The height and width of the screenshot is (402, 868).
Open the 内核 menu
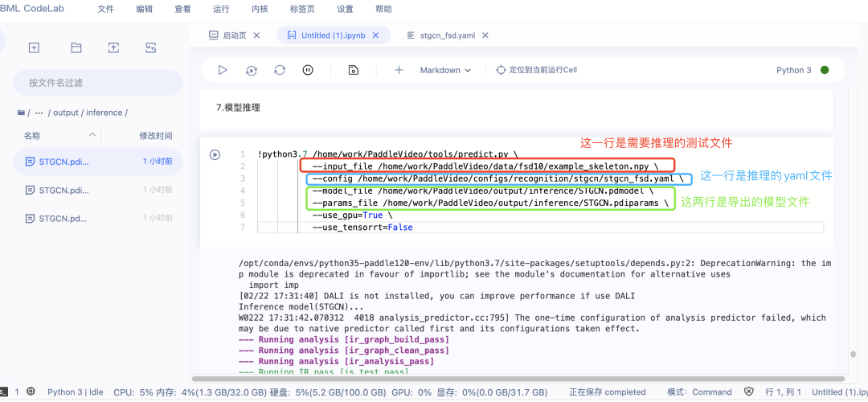(260, 9)
